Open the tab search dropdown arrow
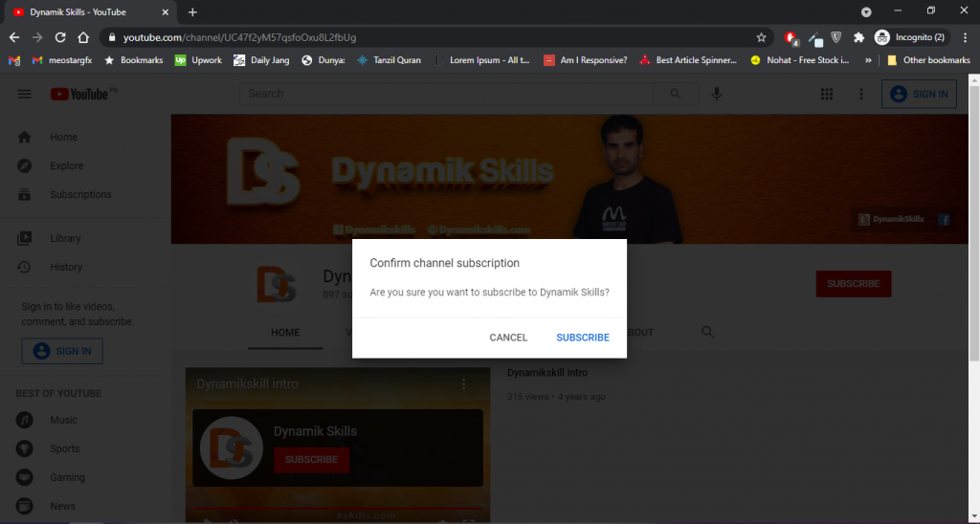Screen dimensions: 980x524 click(x=865, y=11)
